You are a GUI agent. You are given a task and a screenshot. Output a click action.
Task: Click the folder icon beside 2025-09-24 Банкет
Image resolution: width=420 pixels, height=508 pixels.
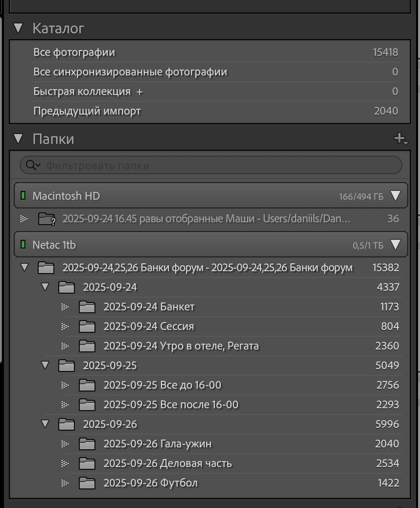88,307
